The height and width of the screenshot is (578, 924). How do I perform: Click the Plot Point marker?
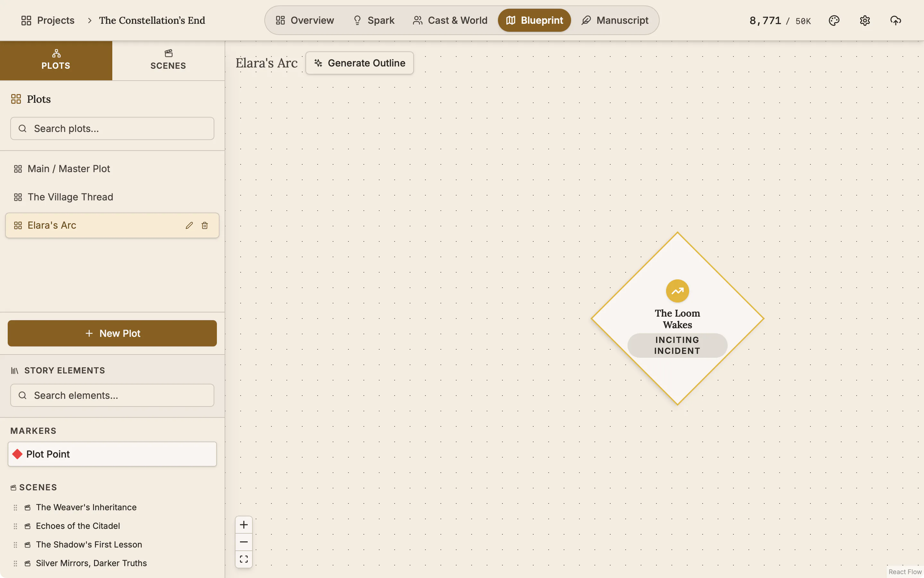click(x=112, y=454)
